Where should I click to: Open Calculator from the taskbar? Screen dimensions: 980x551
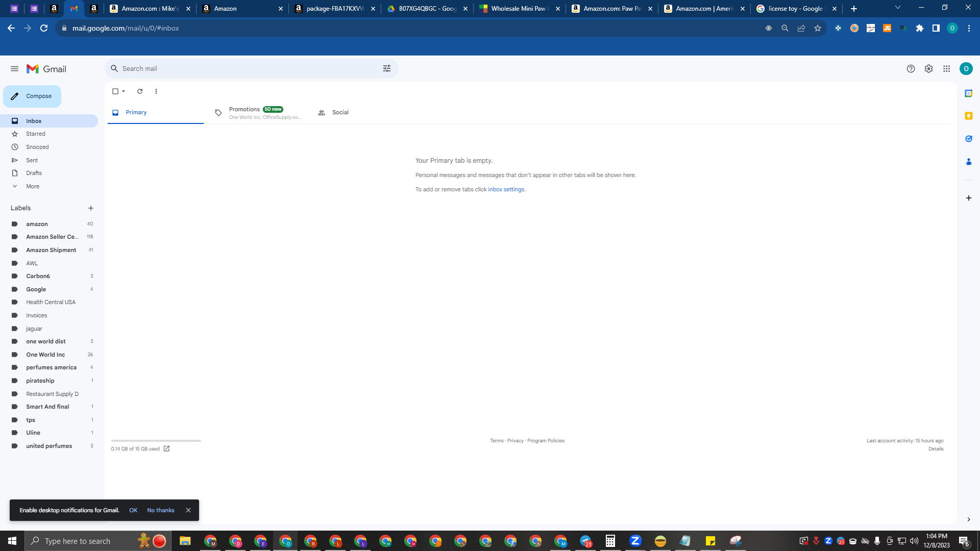[x=610, y=541]
